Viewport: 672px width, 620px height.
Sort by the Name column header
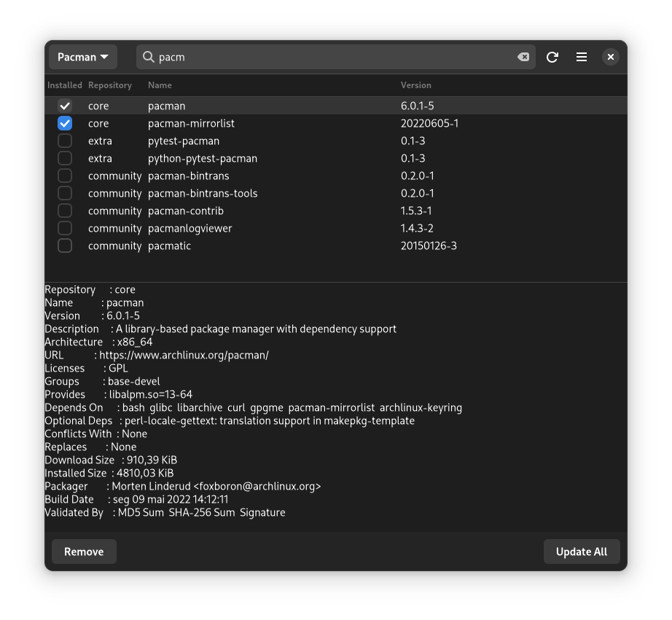(x=160, y=85)
